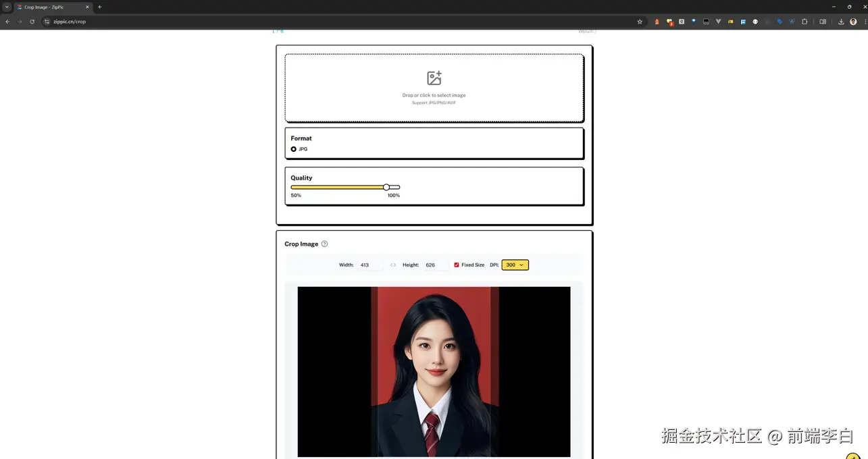Adjust the Quality slider handle
This screenshot has height=459, width=868.
pyautogui.click(x=386, y=187)
